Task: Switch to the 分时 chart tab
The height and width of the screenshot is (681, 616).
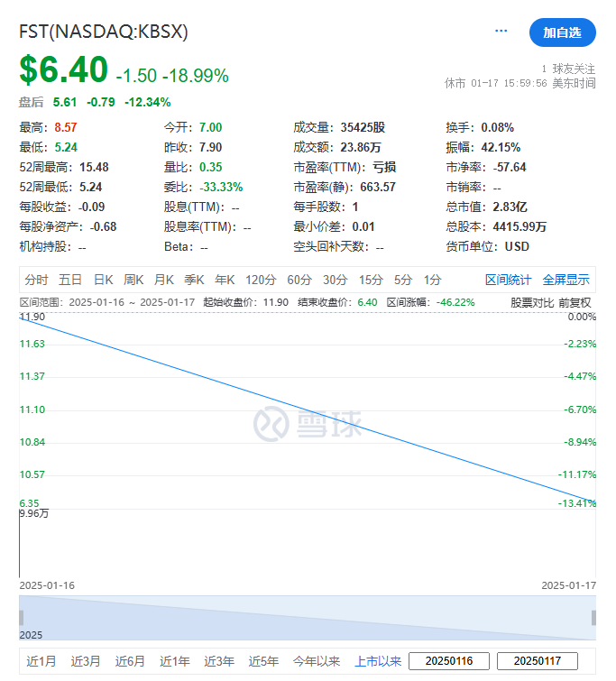Action: (x=36, y=280)
